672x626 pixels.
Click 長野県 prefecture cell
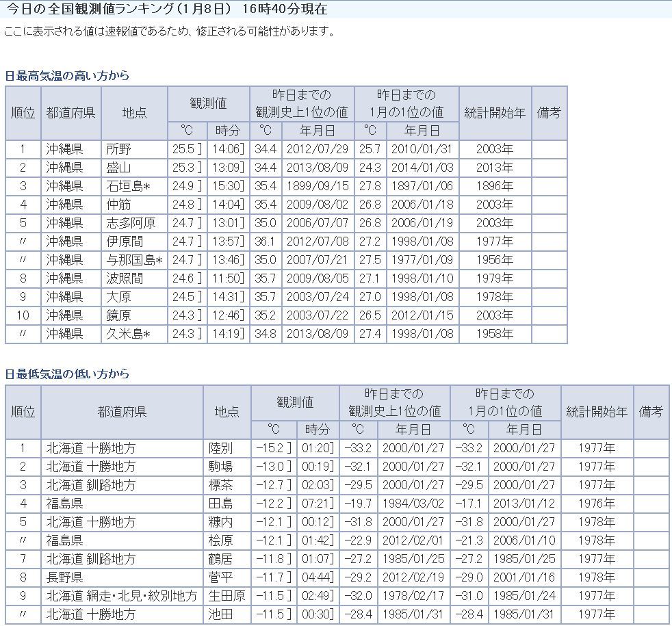pyautogui.click(x=65, y=559)
